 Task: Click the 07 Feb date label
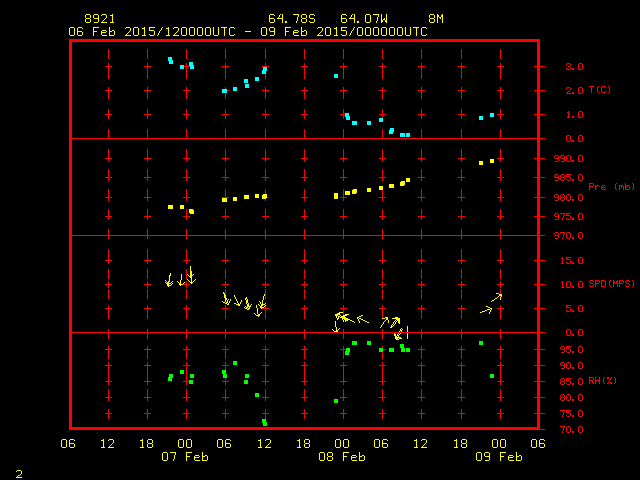click(x=186, y=457)
